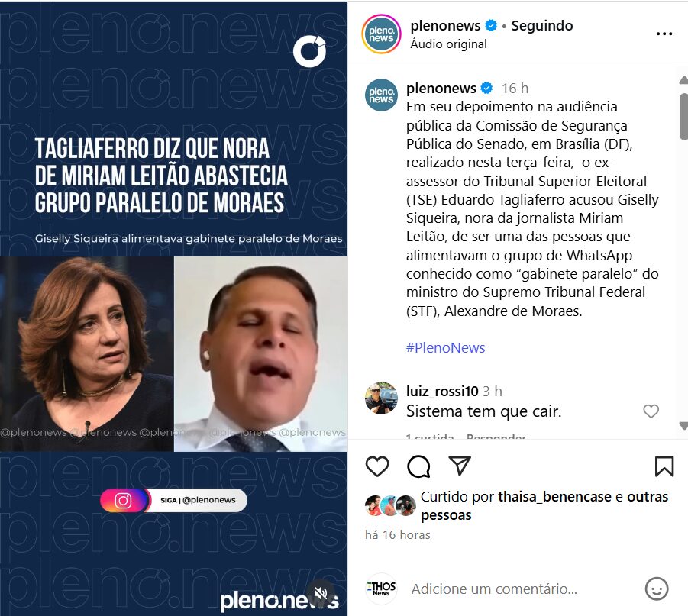This screenshot has height=616, width=688.
Task: Open thaisa_benencase profile link
Action: (x=554, y=497)
